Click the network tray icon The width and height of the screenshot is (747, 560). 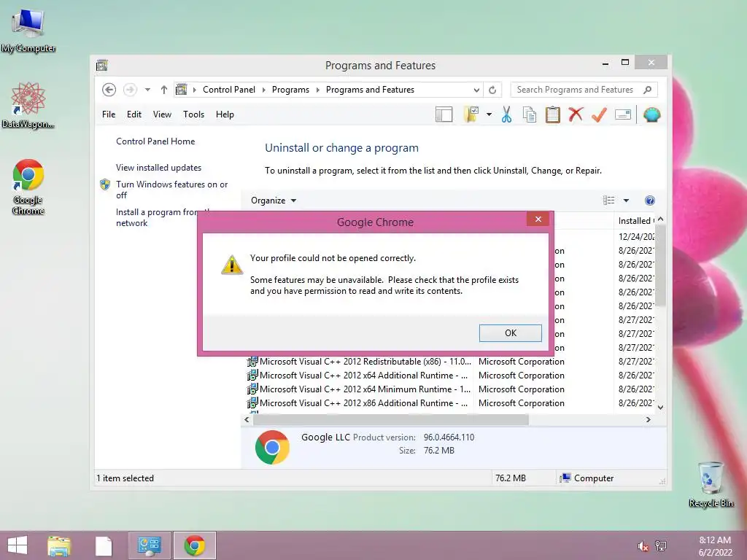pos(661,546)
